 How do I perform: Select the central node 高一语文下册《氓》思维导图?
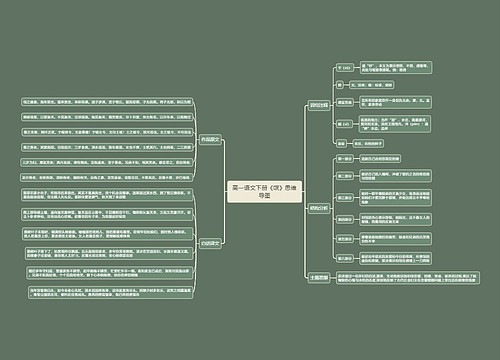[264, 192]
